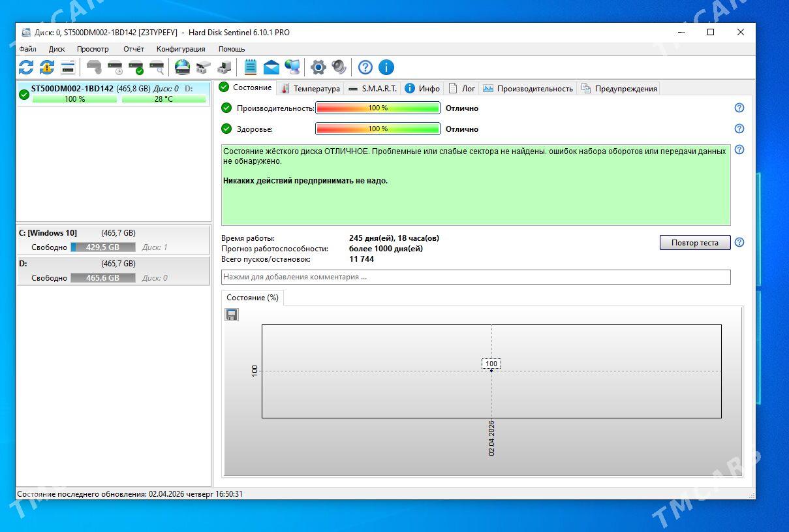Open settings with the gear icon
Screen dimensions: 789x532
coord(318,67)
